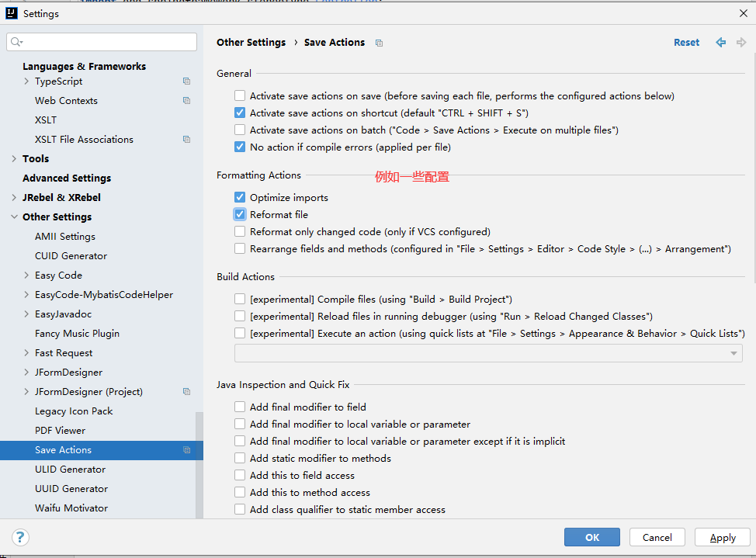Click the Cancel button
Screen dimensions: 756x558
657,537
